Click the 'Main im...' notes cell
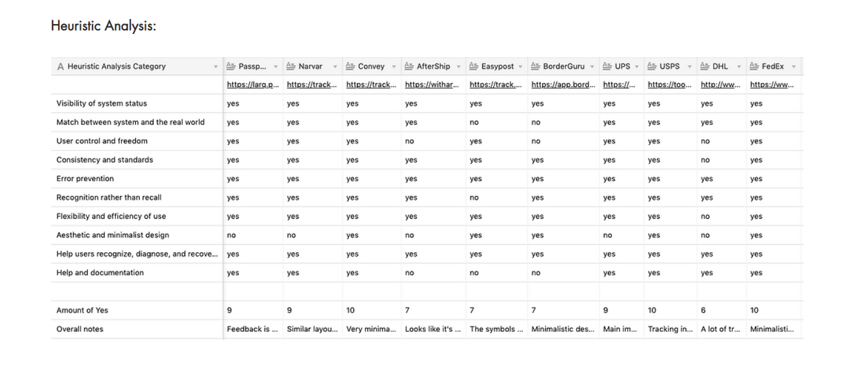This screenshot has width=868, height=365. (620, 329)
